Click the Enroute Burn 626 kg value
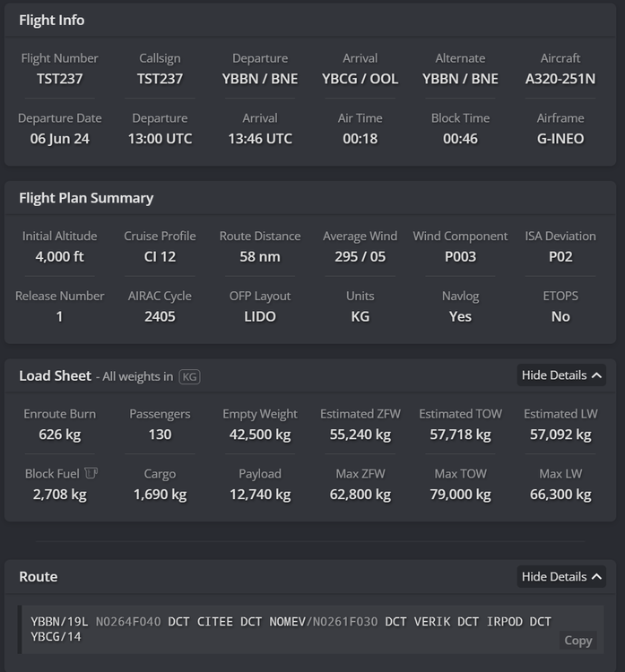625x672 pixels. pyautogui.click(x=59, y=435)
